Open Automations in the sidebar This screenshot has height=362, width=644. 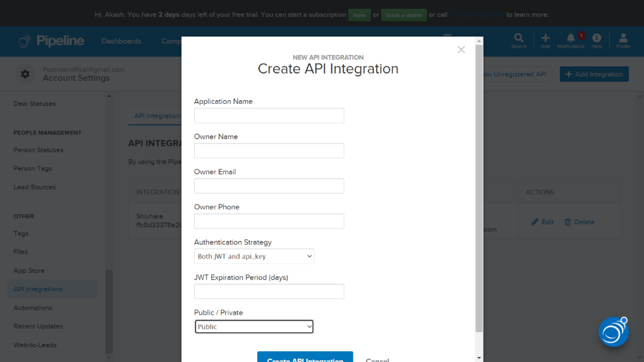33,308
